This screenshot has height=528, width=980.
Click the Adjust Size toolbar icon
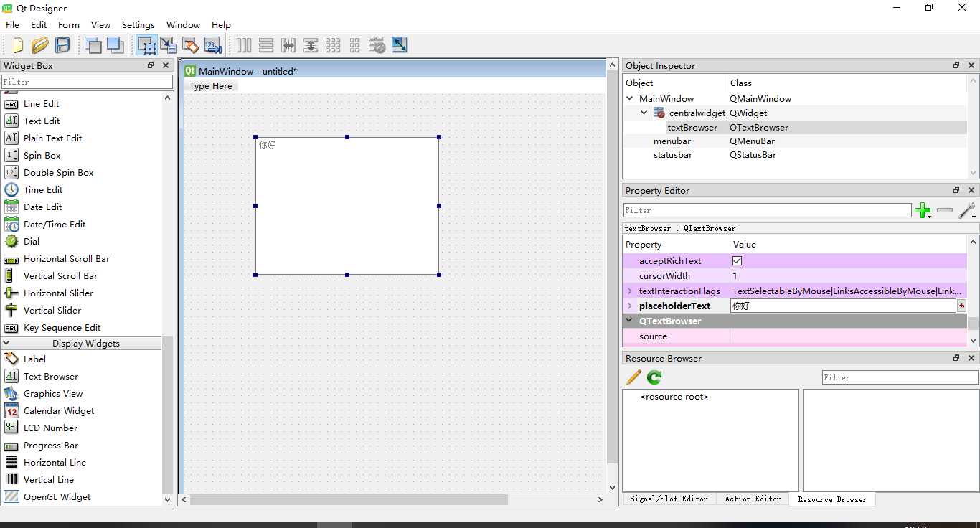(400, 45)
